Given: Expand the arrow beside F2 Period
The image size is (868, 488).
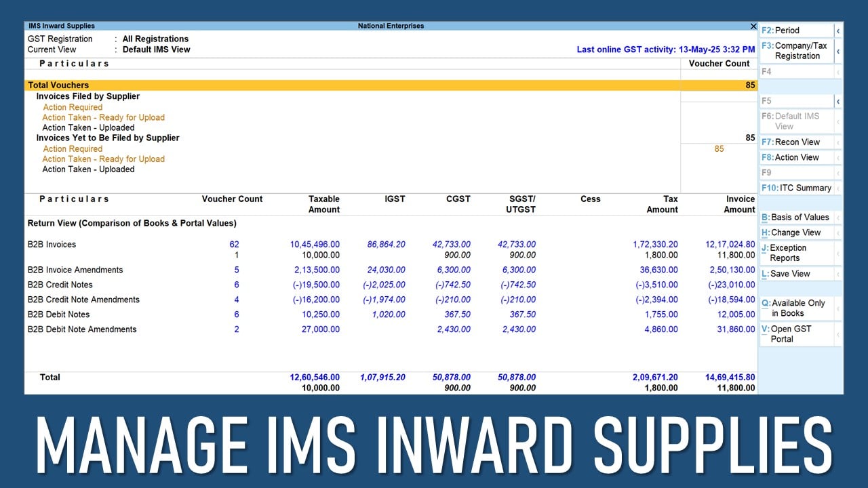Looking at the screenshot, I should [838, 30].
